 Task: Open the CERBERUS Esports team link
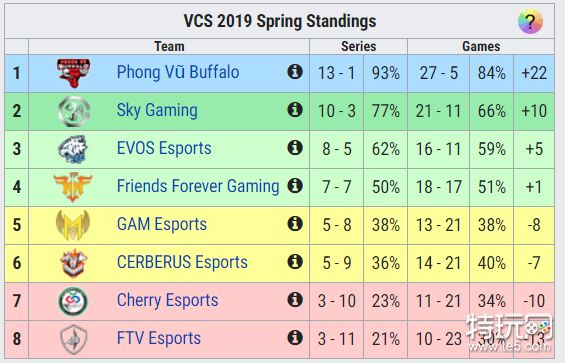point(182,262)
